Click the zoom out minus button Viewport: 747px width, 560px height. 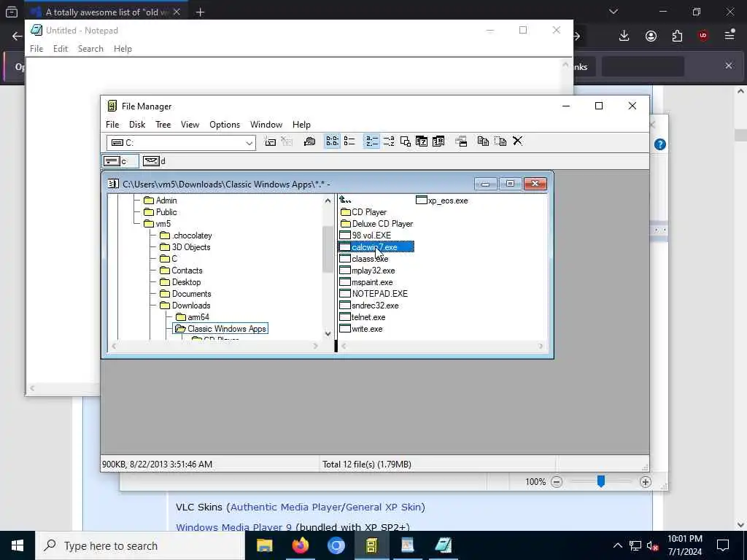[557, 482]
